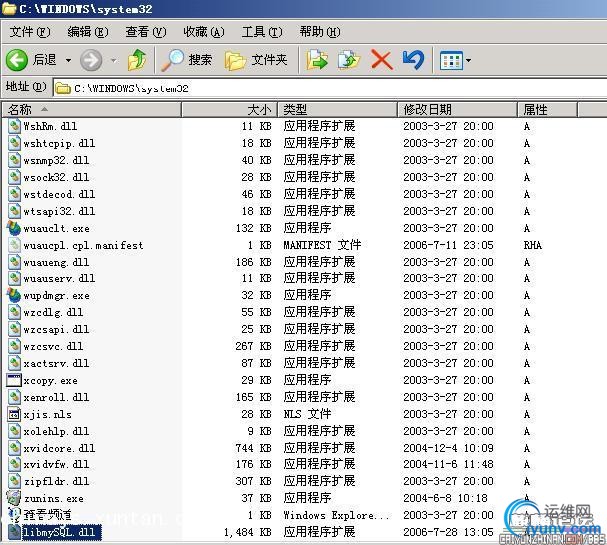This screenshot has height=545, width=607.
Task: Click the RHA attribute value
Action: pos(533,245)
